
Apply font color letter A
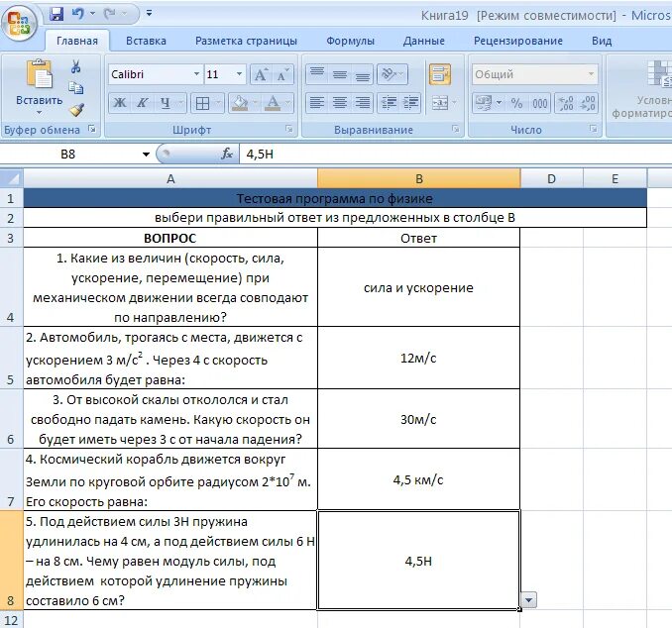pyautogui.click(x=273, y=103)
